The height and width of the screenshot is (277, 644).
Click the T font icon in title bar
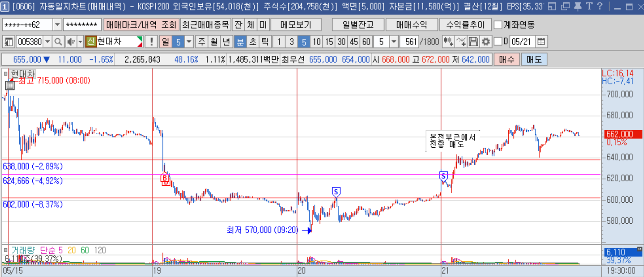589,6
